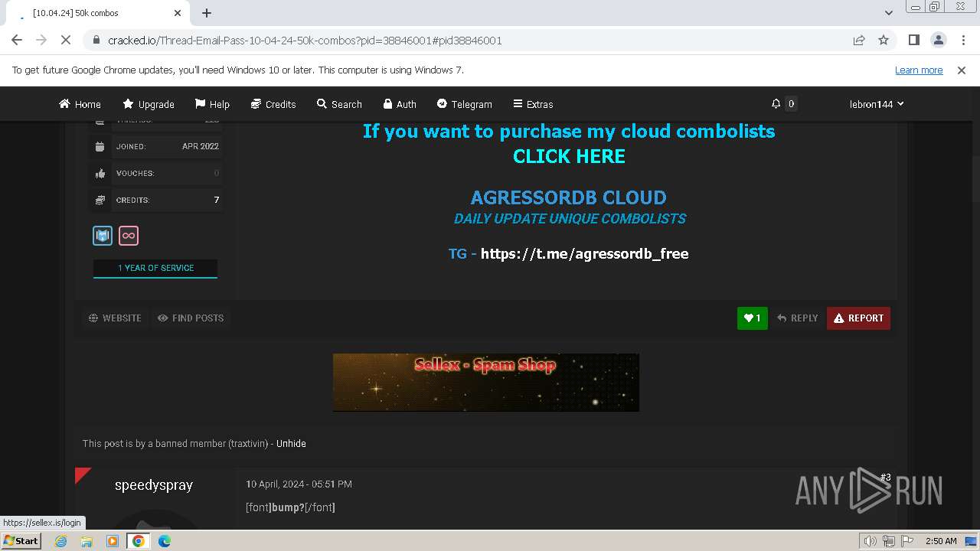The image size is (980, 551).
Task: Reply to this post
Action: pyautogui.click(x=797, y=318)
